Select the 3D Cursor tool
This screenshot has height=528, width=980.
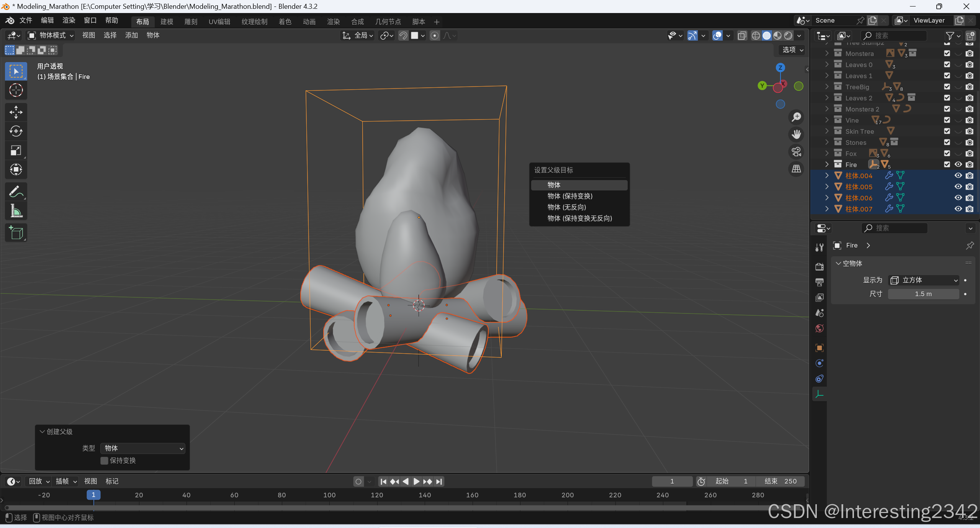[x=16, y=90]
